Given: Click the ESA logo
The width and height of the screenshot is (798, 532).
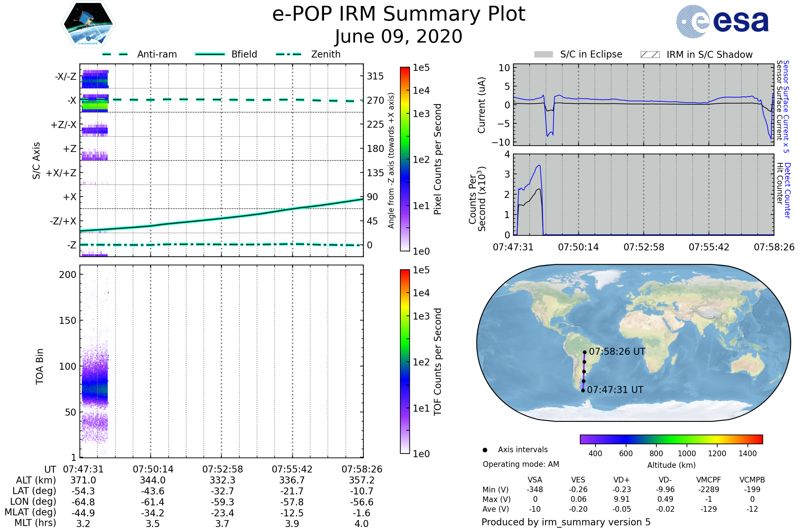Looking at the screenshot, I should (x=722, y=22).
